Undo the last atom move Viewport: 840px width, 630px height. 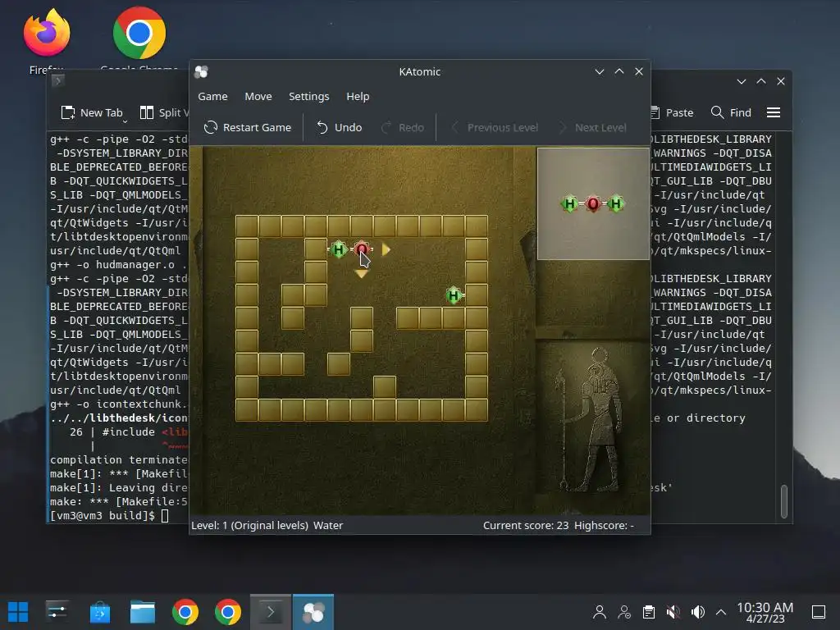pos(339,127)
